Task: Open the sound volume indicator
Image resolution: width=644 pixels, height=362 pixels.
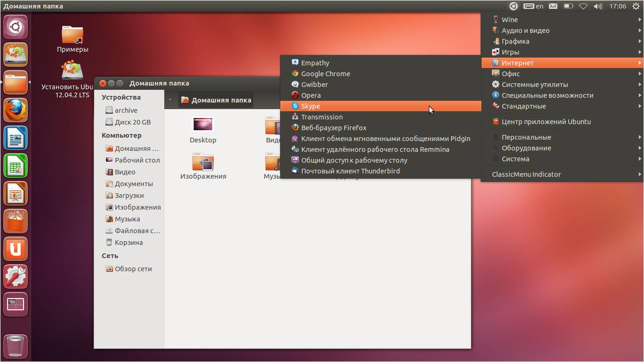Action: [x=598, y=6]
